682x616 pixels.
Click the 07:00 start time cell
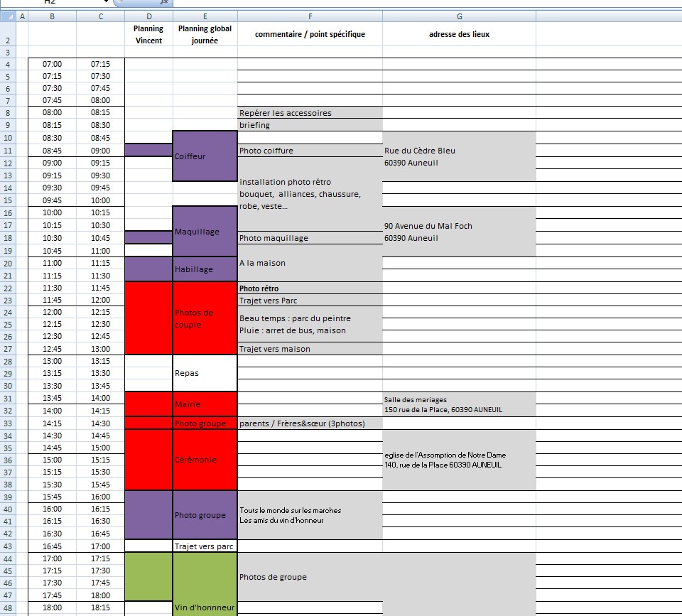coord(52,64)
